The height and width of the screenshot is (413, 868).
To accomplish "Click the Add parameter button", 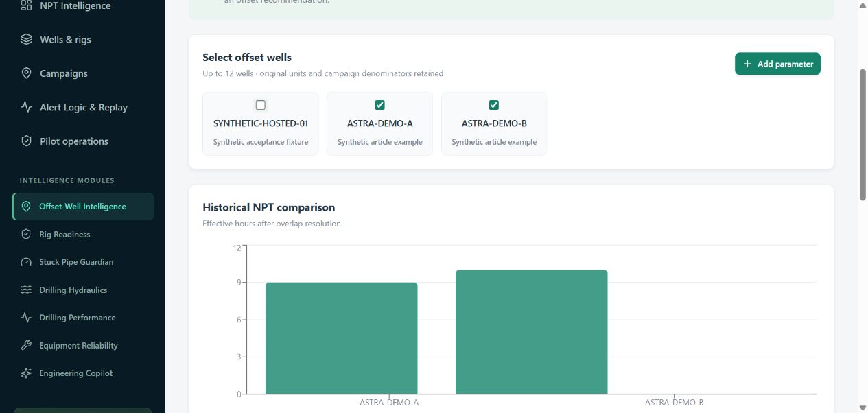I will (777, 64).
